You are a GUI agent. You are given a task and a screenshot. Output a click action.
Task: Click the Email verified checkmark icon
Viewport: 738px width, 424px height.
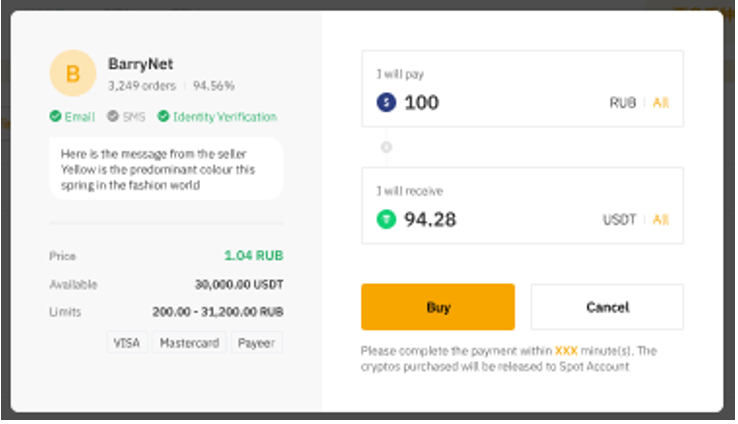55,117
